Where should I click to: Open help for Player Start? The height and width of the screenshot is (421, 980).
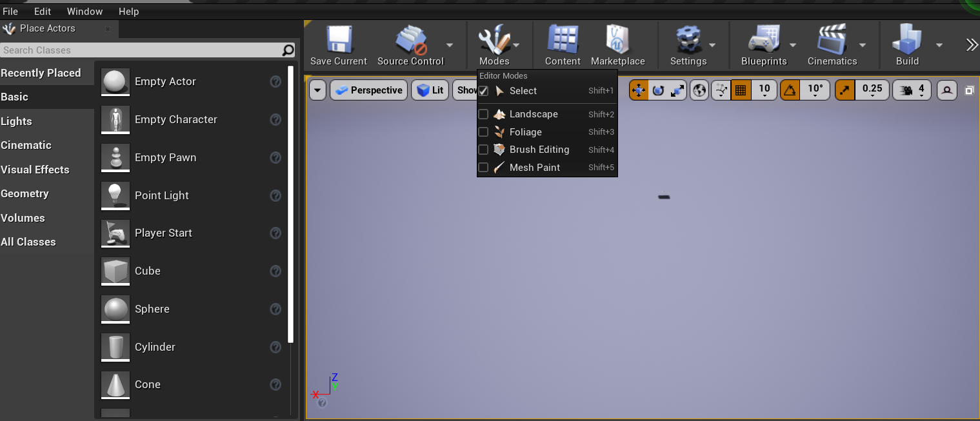(x=275, y=233)
